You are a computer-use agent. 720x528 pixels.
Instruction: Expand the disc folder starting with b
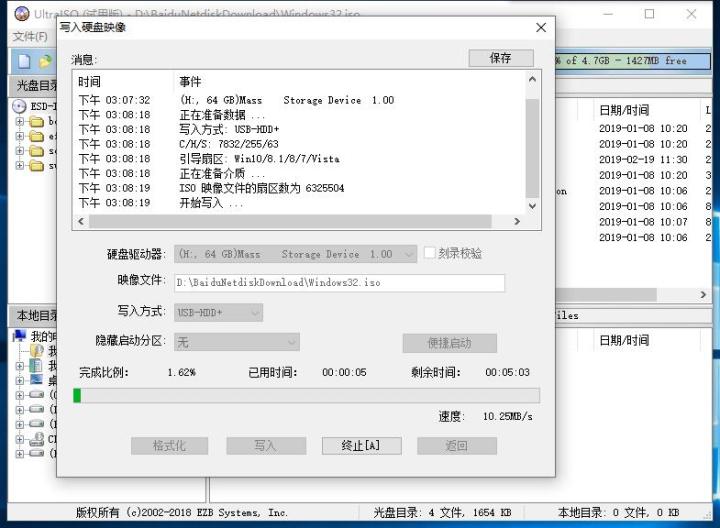coord(19,122)
